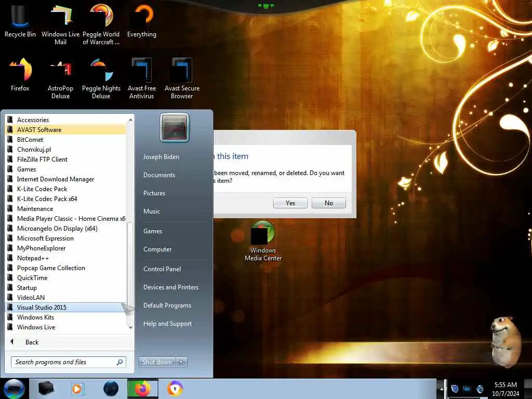Open Windows Live Mail desktop icon

[60, 24]
